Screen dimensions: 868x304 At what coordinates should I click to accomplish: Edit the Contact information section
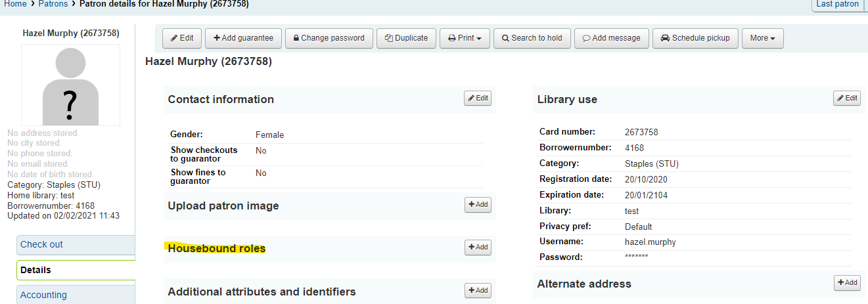pyautogui.click(x=478, y=98)
